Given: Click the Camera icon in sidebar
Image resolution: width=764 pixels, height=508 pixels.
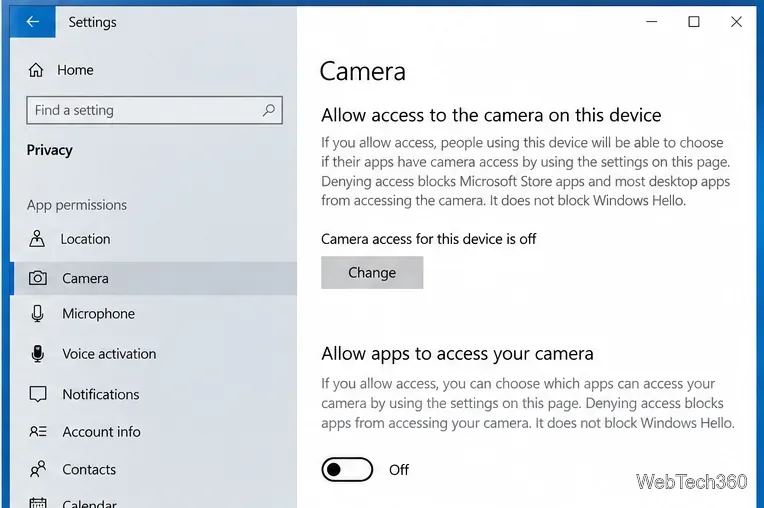Looking at the screenshot, I should 38,278.
